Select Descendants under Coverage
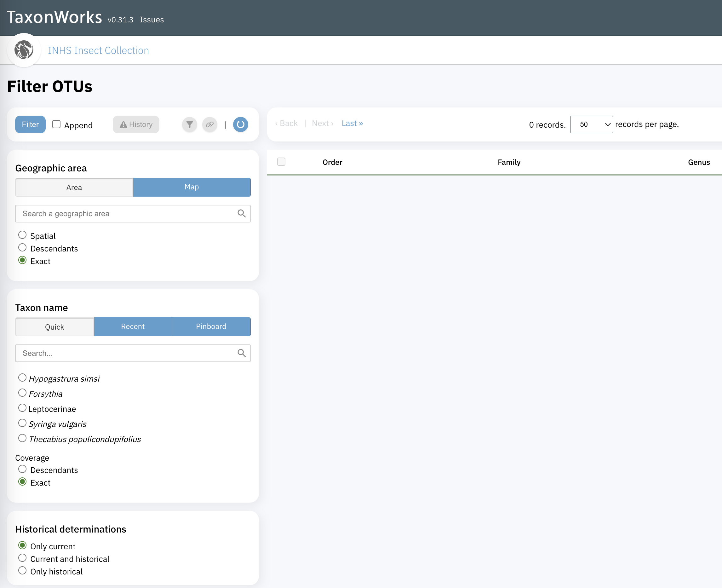The height and width of the screenshot is (588, 722). tap(22, 469)
